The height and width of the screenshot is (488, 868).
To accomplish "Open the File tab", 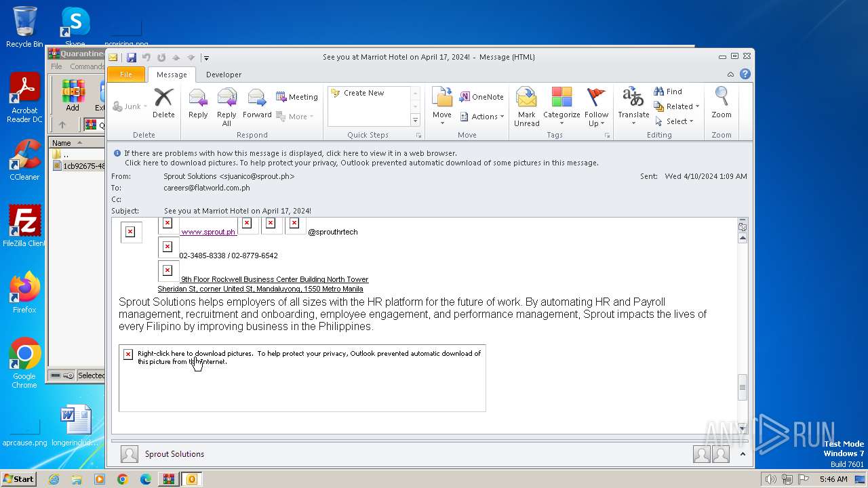I will click(126, 75).
